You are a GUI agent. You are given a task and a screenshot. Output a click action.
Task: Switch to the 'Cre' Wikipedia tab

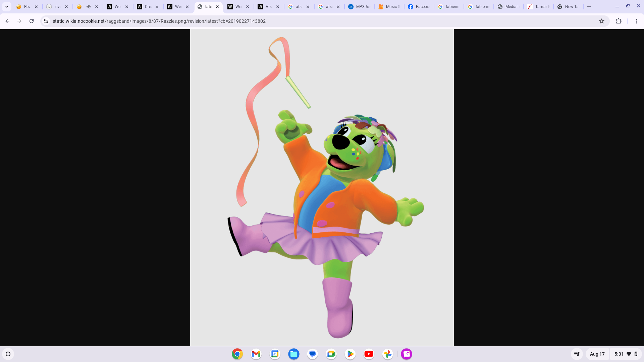[145, 7]
